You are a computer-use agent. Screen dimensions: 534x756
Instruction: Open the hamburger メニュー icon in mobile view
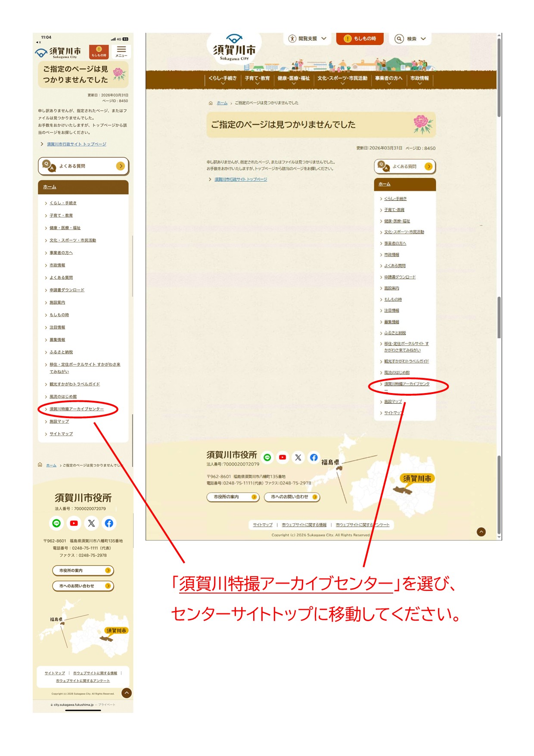[121, 52]
